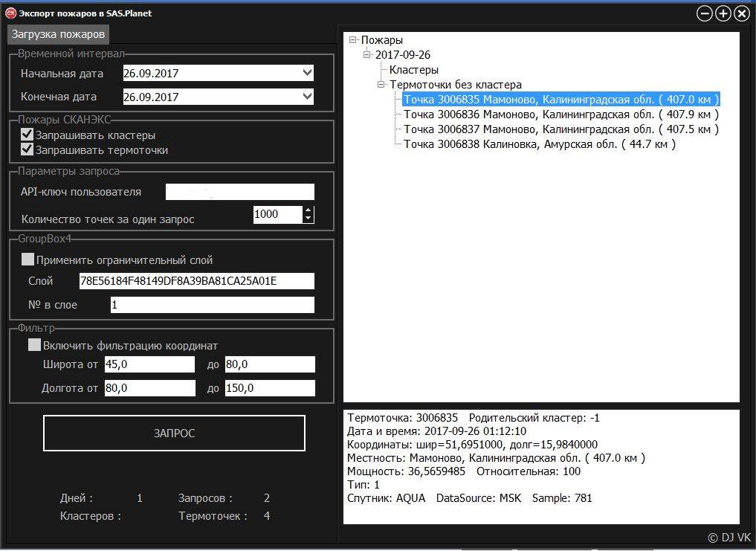
Task: Click the minimize circle icon
Action: pyautogui.click(x=704, y=13)
